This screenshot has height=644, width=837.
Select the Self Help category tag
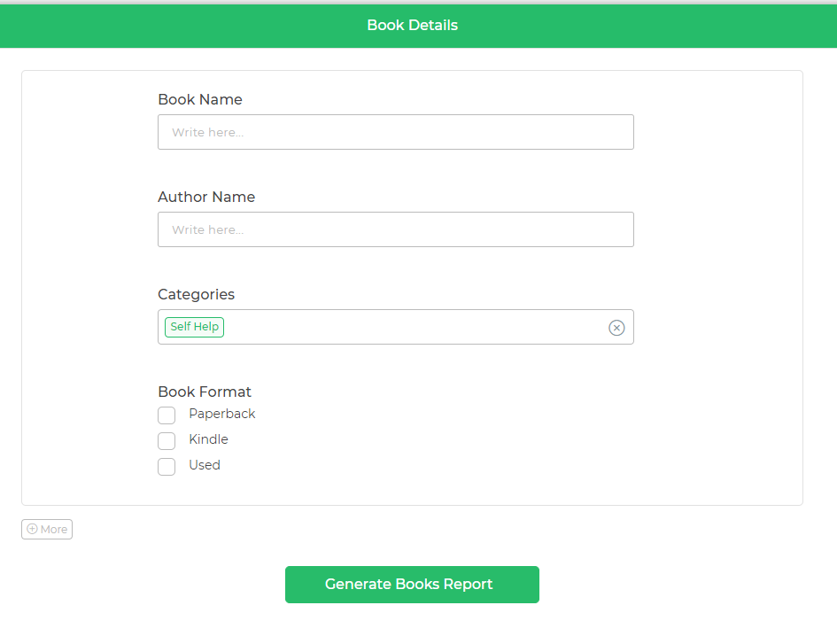[194, 327]
